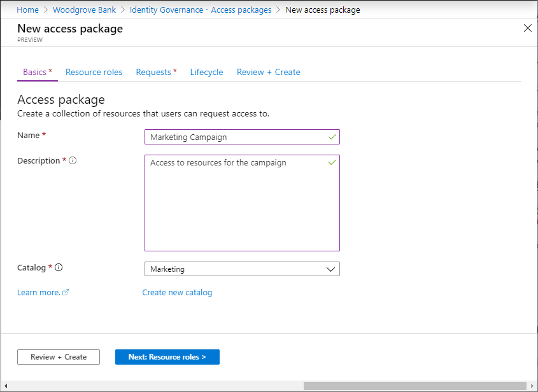Click the Create new catalog link
Image resolution: width=538 pixels, height=392 pixels.
(x=177, y=293)
